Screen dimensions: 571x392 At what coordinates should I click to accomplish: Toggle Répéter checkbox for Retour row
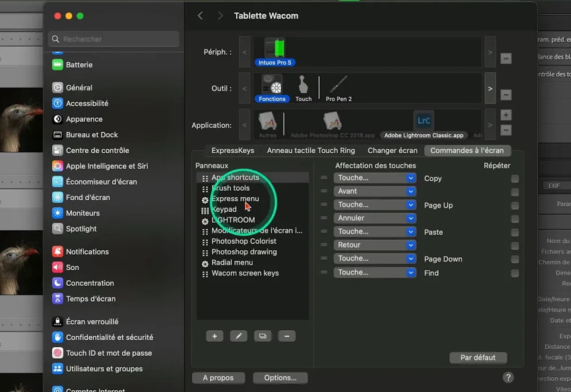pos(514,246)
